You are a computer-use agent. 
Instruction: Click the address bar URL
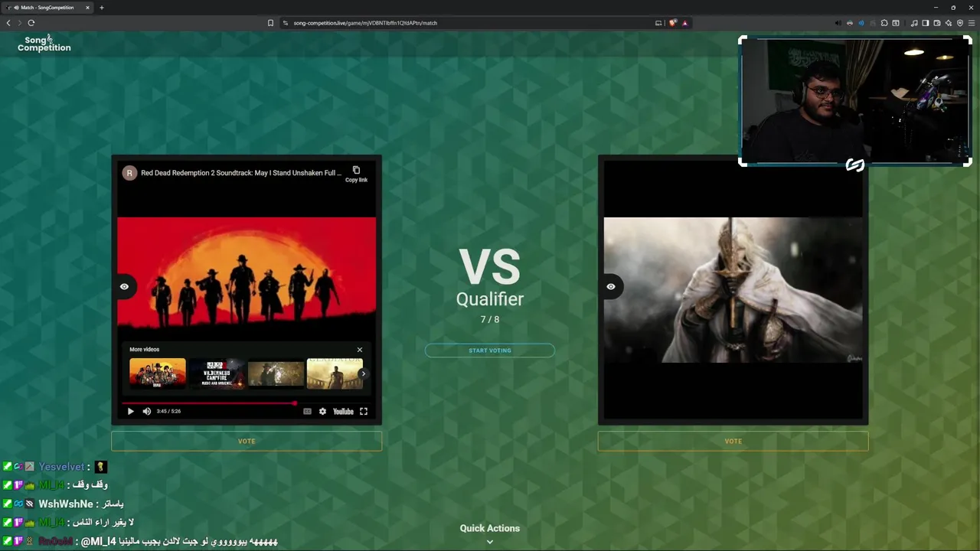[365, 23]
